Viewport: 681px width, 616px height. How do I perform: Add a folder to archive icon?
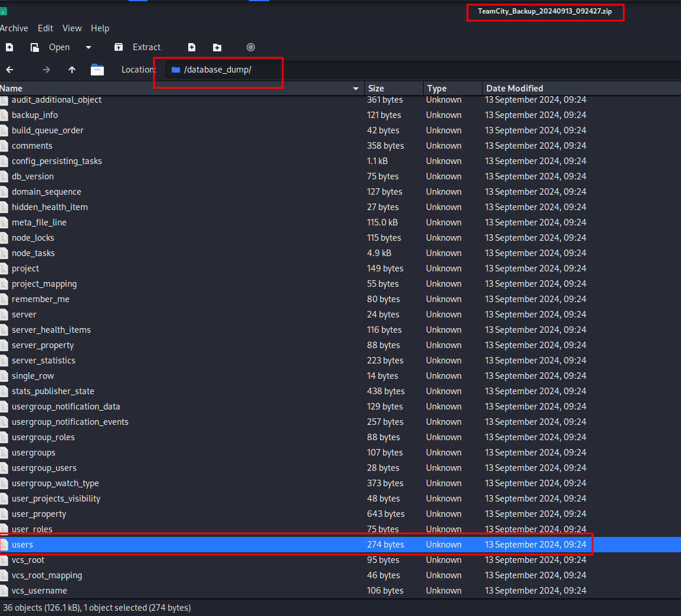tap(217, 47)
